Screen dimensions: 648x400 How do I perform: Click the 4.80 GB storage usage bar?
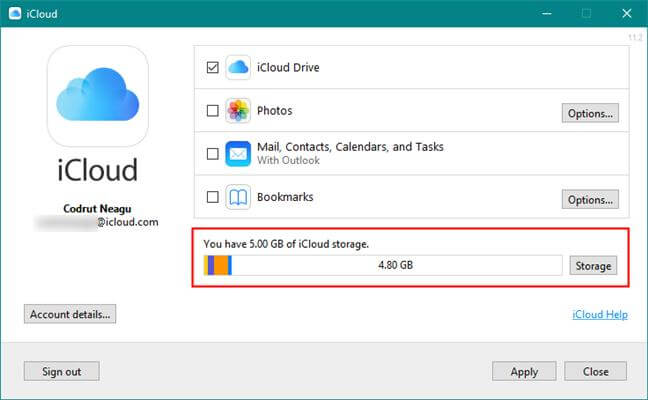click(383, 265)
